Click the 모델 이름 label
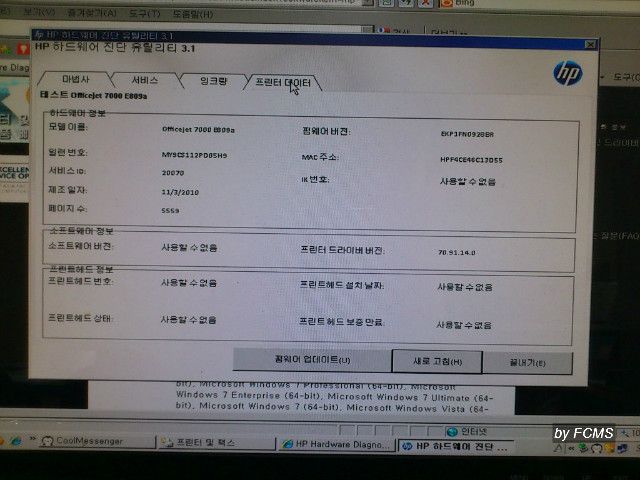 click(x=68, y=127)
